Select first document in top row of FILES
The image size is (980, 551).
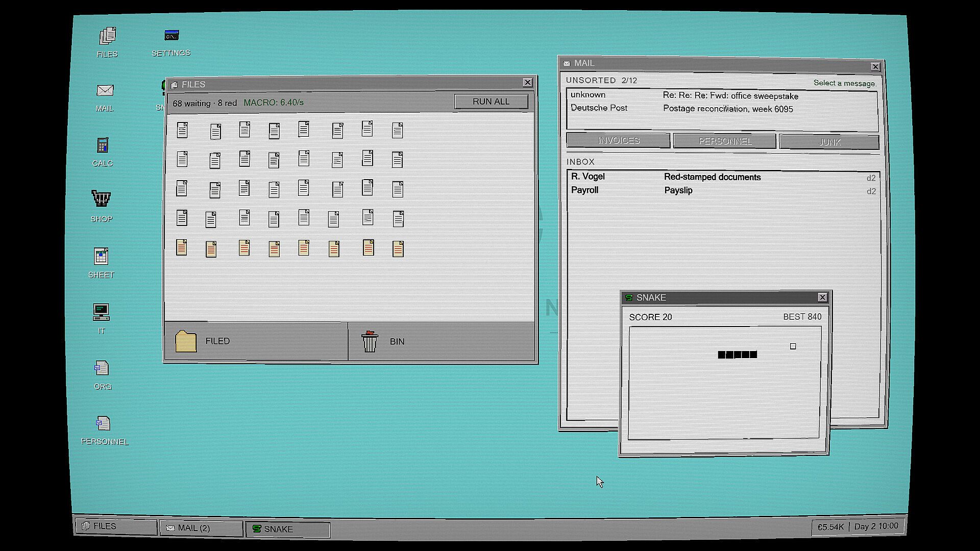[x=182, y=130]
